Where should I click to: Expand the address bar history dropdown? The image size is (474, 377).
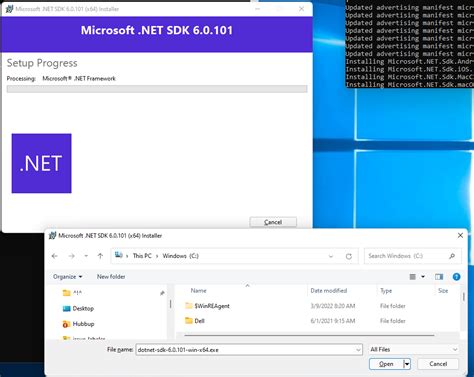331,256
